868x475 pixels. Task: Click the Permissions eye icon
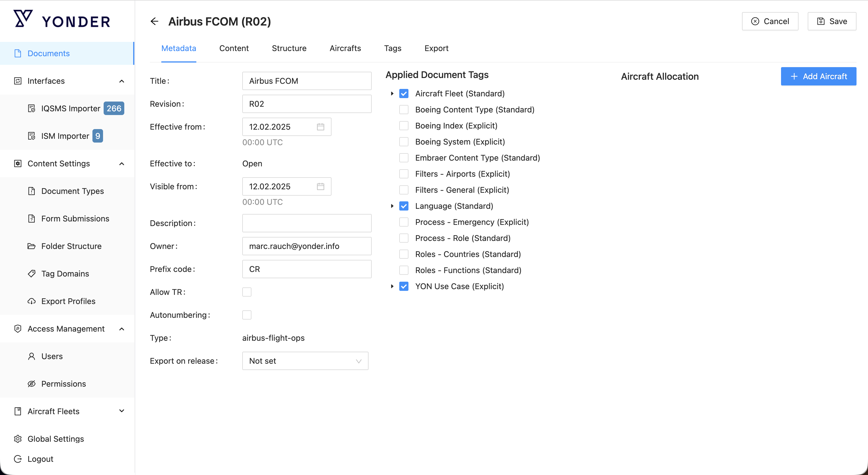pyautogui.click(x=32, y=384)
